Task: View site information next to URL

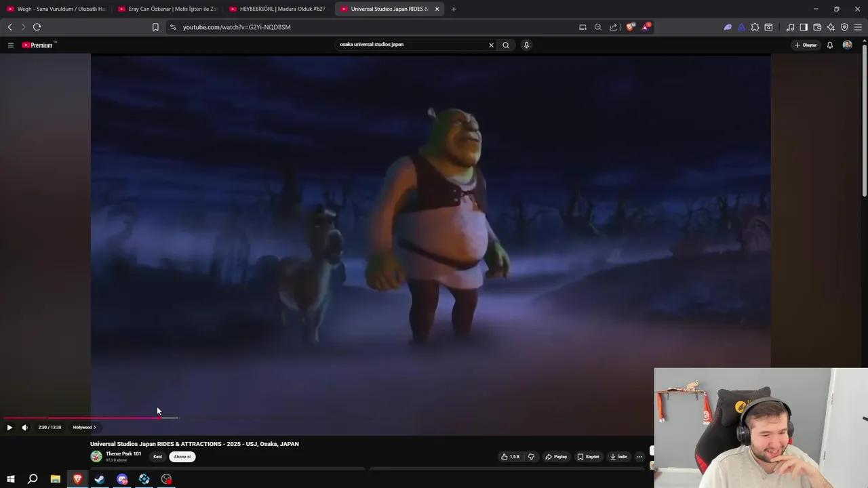Action: pyautogui.click(x=173, y=27)
